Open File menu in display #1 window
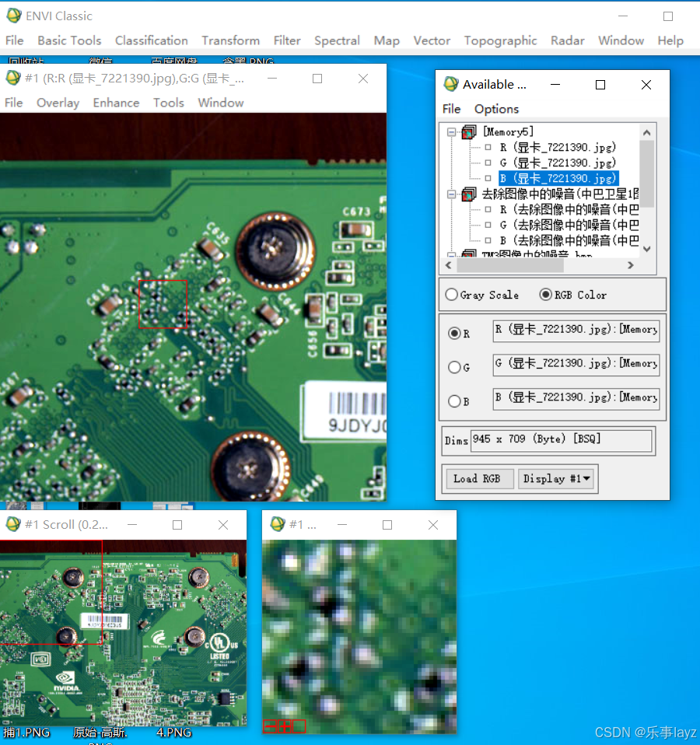 (14, 103)
